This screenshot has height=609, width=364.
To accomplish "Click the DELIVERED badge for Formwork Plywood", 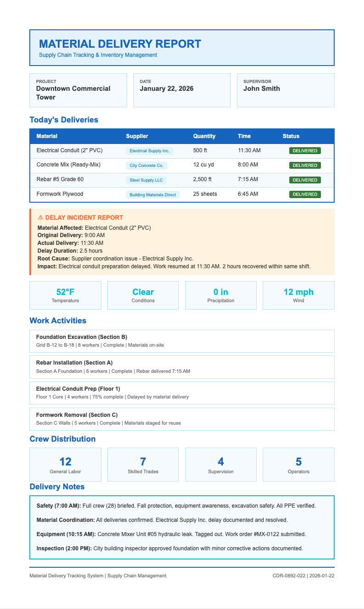I will point(305,194).
